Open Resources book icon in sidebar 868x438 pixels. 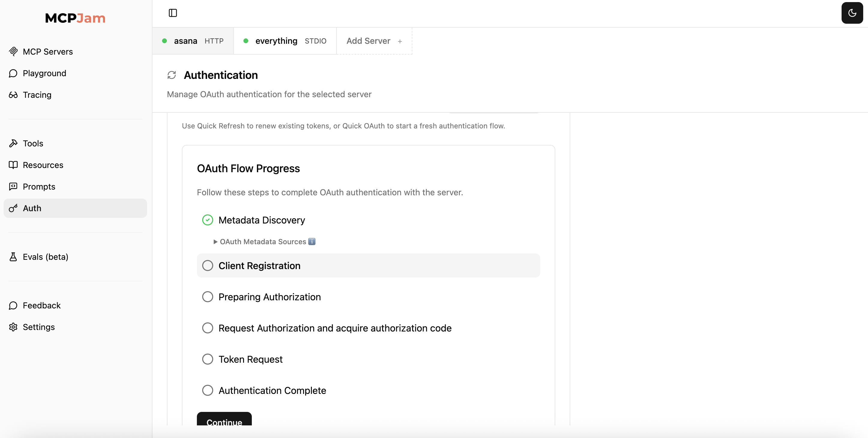(x=13, y=165)
